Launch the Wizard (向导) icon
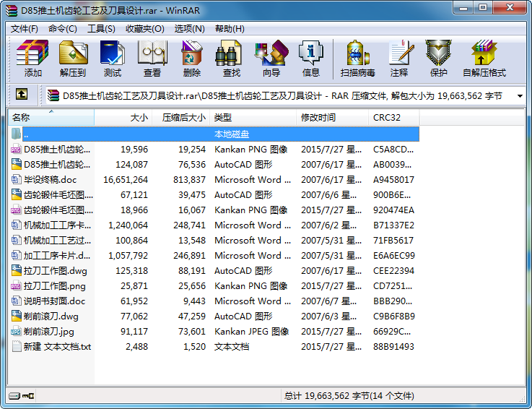 271,53
